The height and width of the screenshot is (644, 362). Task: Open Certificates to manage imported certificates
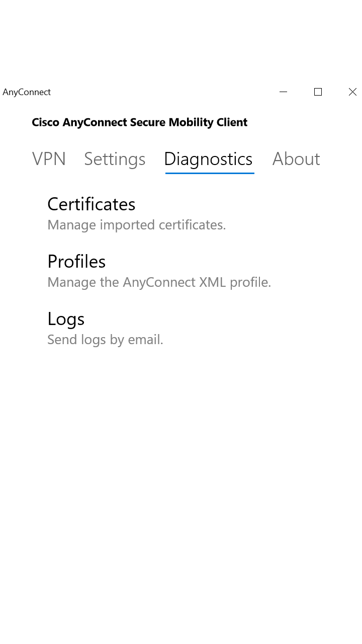pos(91,204)
